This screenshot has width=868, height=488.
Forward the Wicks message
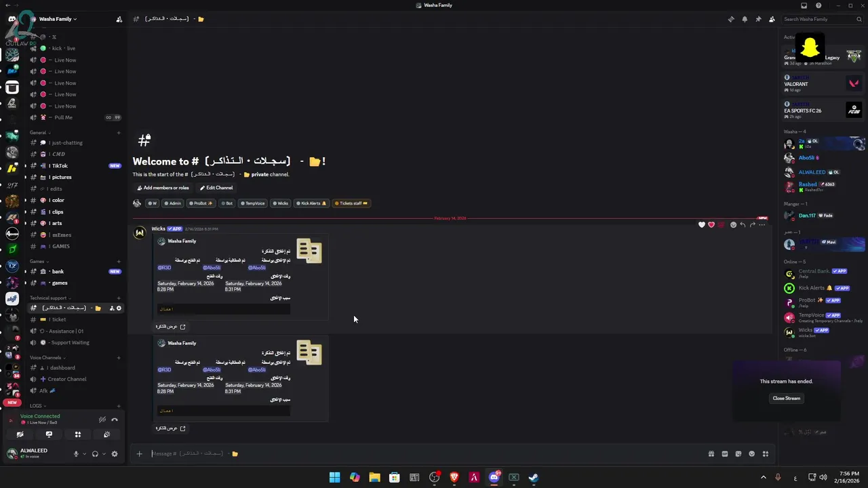tap(752, 224)
